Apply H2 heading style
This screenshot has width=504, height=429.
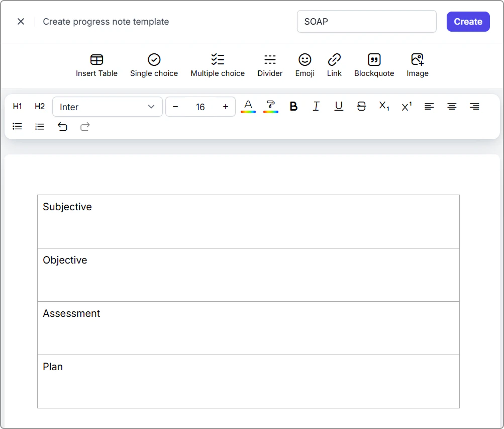40,107
